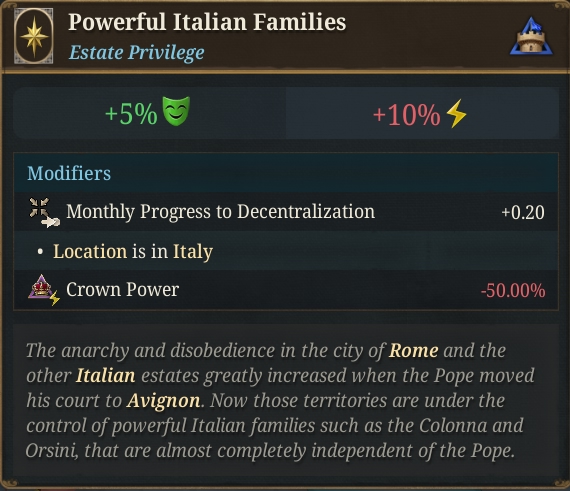Click the highlighted Avignon link in description
The image size is (570, 491).
[164, 401]
